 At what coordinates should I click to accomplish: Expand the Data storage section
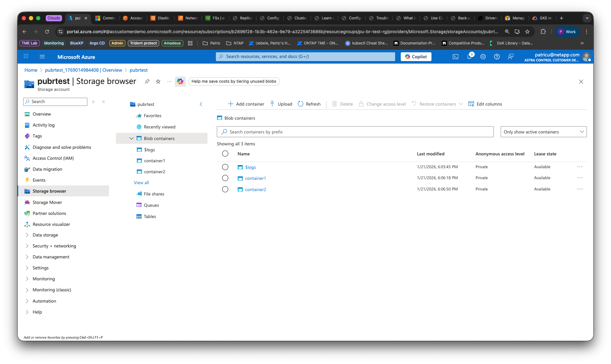click(27, 235)
